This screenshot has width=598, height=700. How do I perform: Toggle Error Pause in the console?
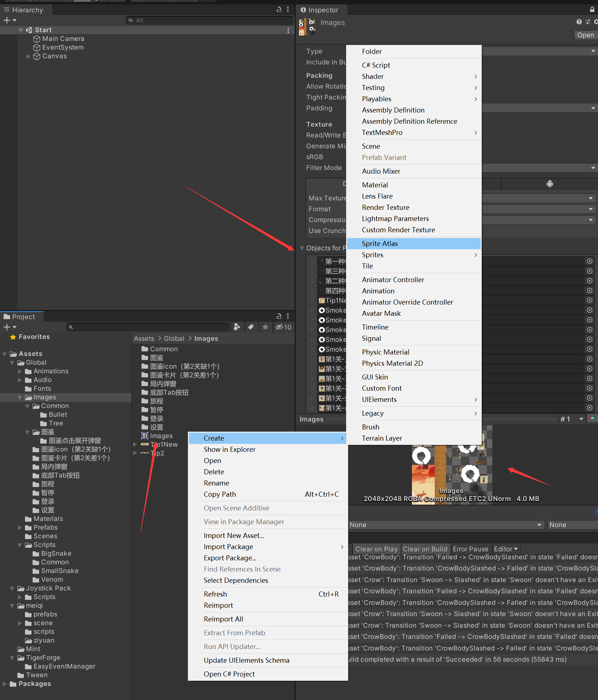[x=470, y=549]
